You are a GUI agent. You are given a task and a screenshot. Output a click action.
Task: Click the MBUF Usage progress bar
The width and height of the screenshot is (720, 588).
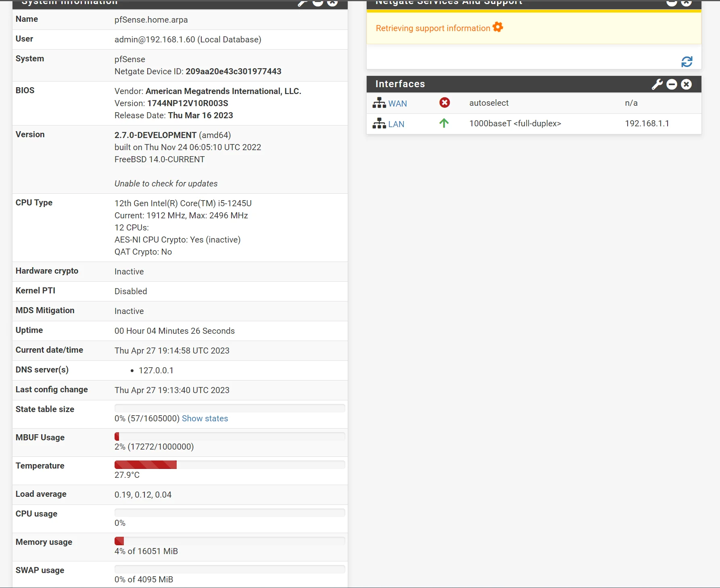230,436
